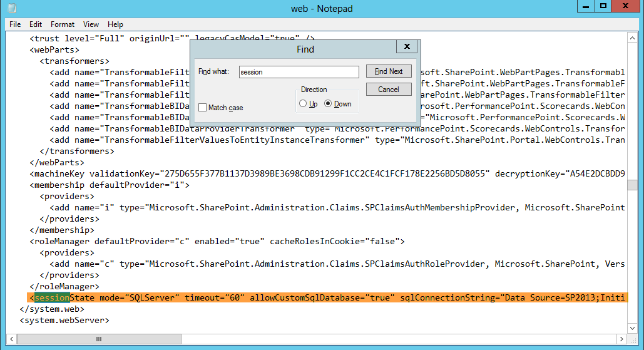The height and width of the screenshot is (350, 644).
Task: Click the </webParts> closing tag
Action: (x=57, y=162)
